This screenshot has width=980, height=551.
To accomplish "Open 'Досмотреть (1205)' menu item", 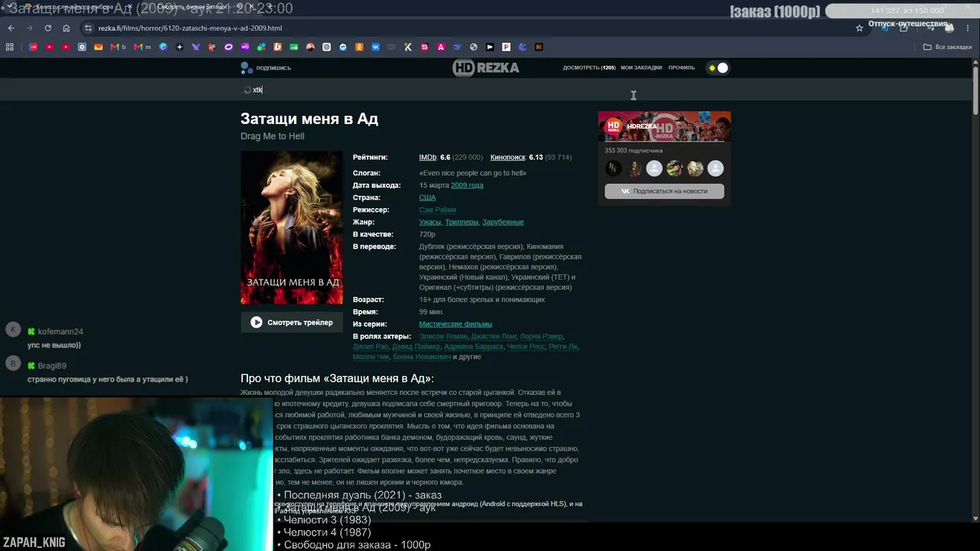I will pyautogui.click(x=589, y=68).
